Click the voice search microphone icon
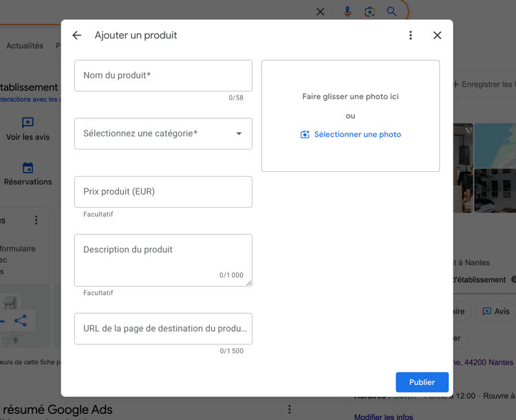The image size is (516, 420). tap(347, 12)
